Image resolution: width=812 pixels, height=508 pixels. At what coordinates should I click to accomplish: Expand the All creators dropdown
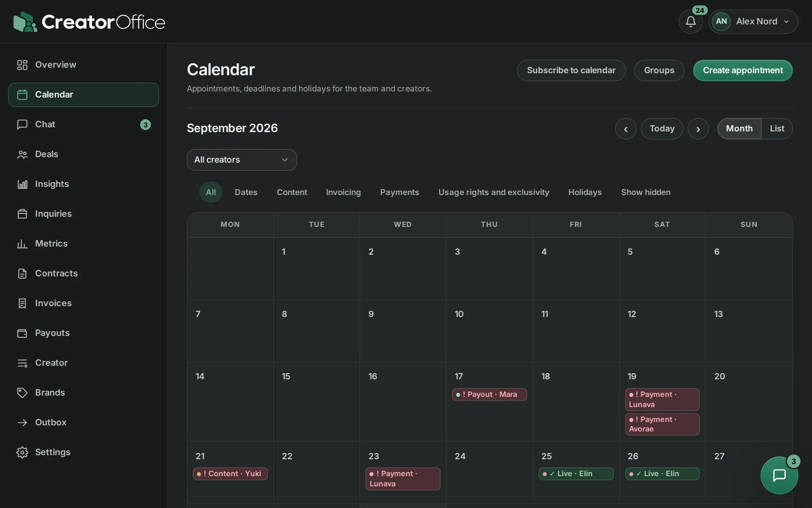242,160
